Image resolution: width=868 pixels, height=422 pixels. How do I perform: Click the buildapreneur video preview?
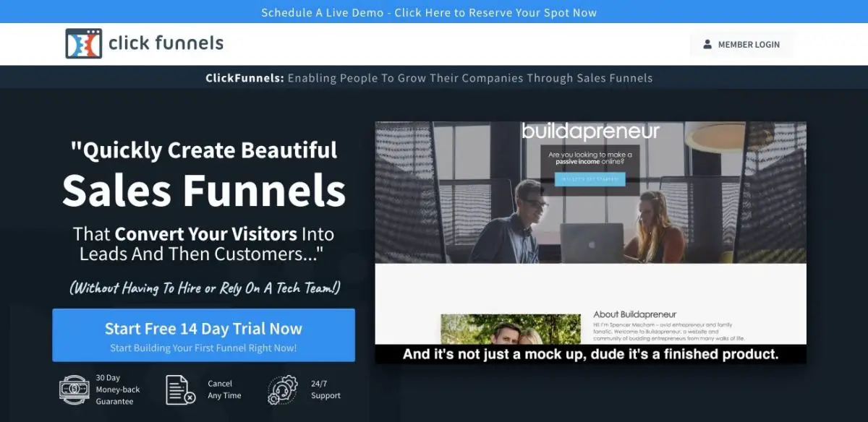coord(590,242)
